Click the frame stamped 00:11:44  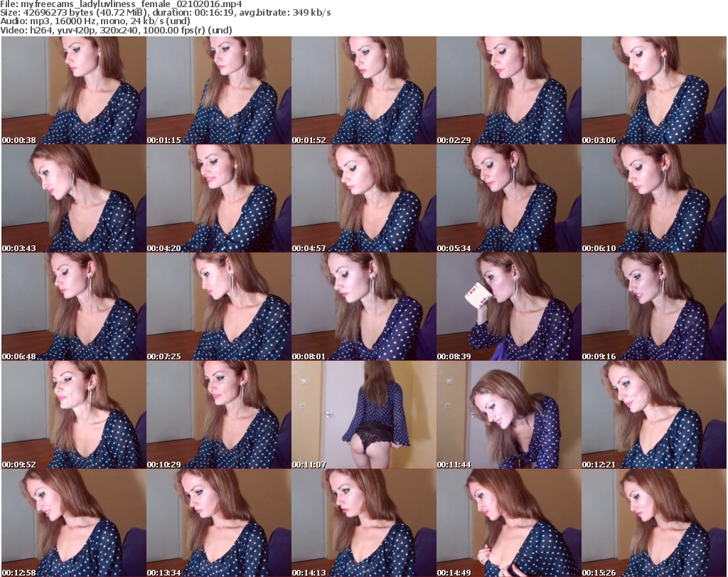click(509, 415)
